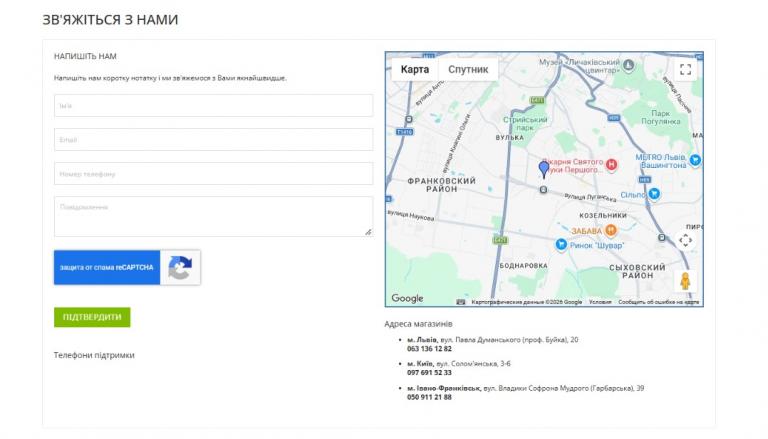Screen dimensions: 768x439
Task: Focus the Ім'я name input field
Action: click(x=214, y=105)
